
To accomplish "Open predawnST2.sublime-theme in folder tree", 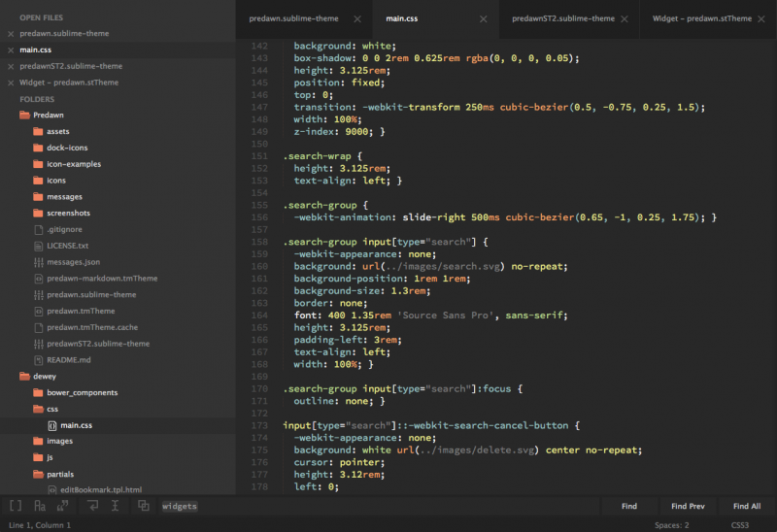I will tap(98, 344).
